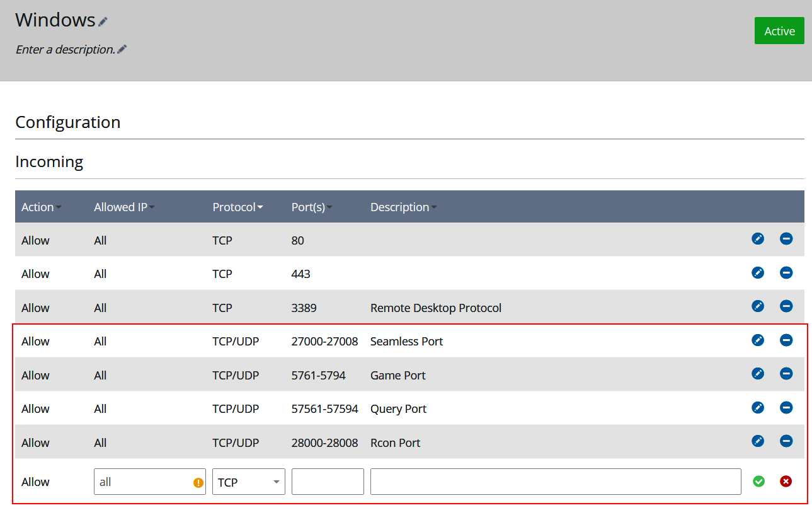
Task: Confirm the new rule with green checkmark
Action: coord(758,481)
